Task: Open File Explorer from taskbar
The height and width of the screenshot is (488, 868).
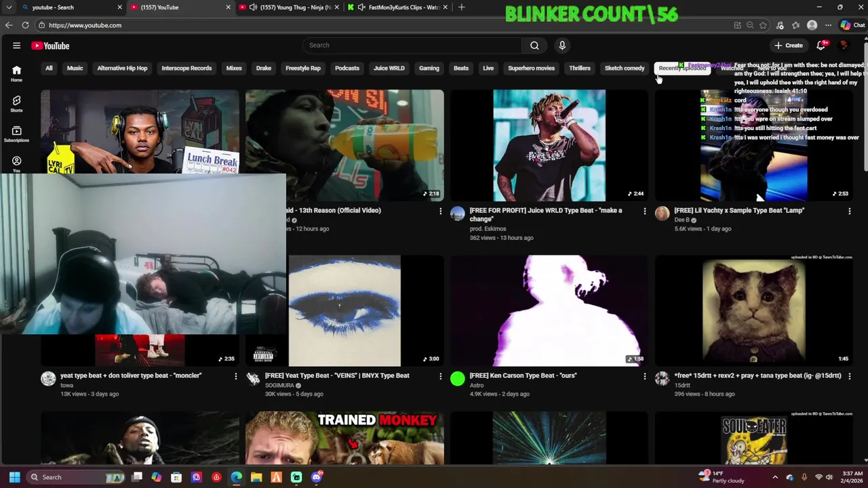Action: point(256,477)
